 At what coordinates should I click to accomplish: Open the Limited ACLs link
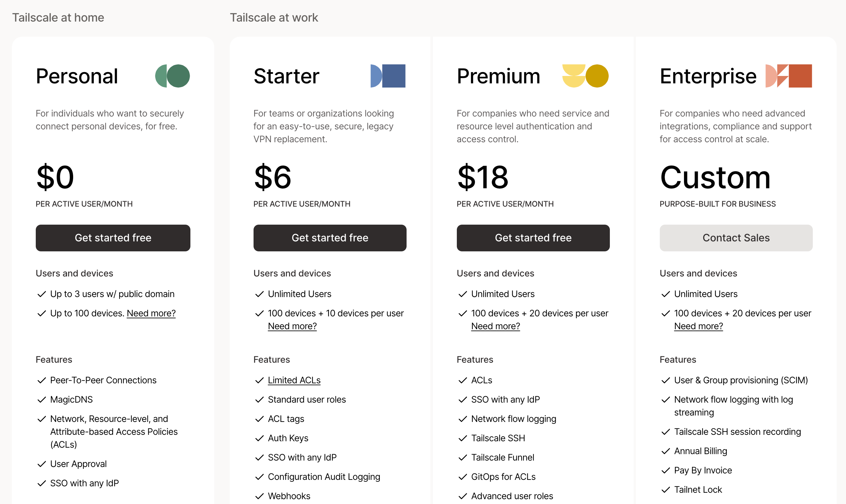pos(294,380)
